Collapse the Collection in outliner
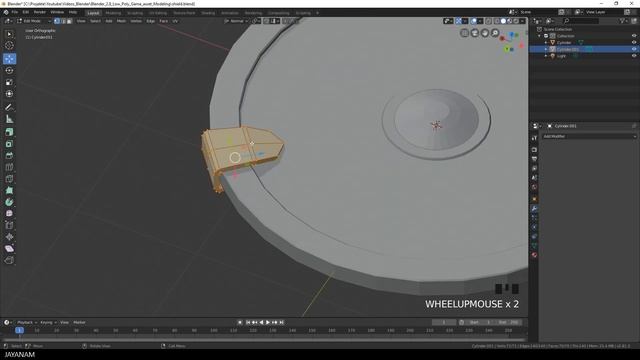This screenshot has height=360, width=640. [x=540, y=36]
